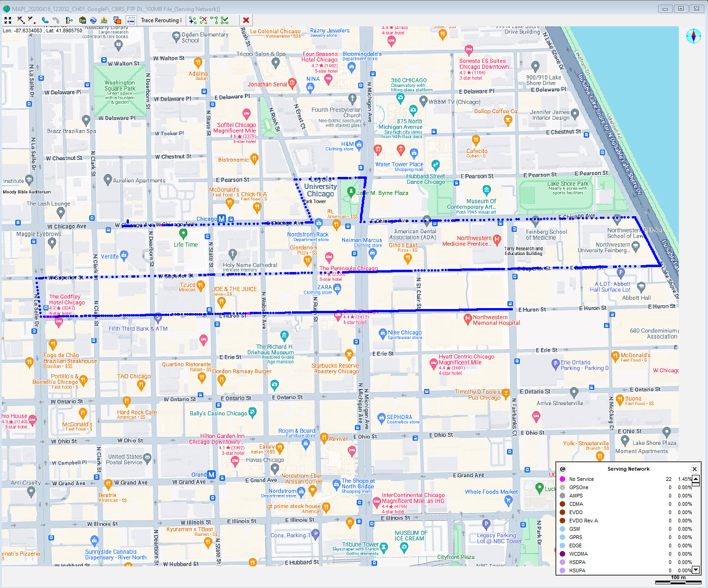Screen dimensions: 708x588
Task: Select the HSUPA legend entry
Action: point(625,570)
